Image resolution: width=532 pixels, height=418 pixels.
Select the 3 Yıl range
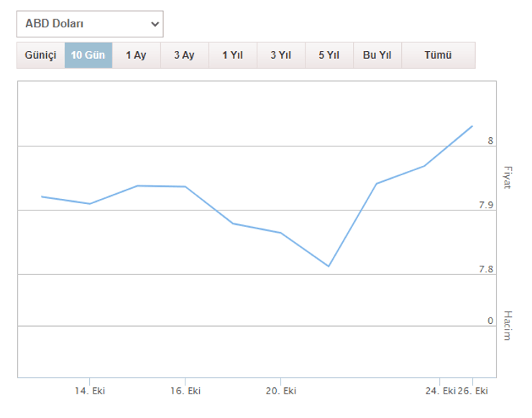280,55
